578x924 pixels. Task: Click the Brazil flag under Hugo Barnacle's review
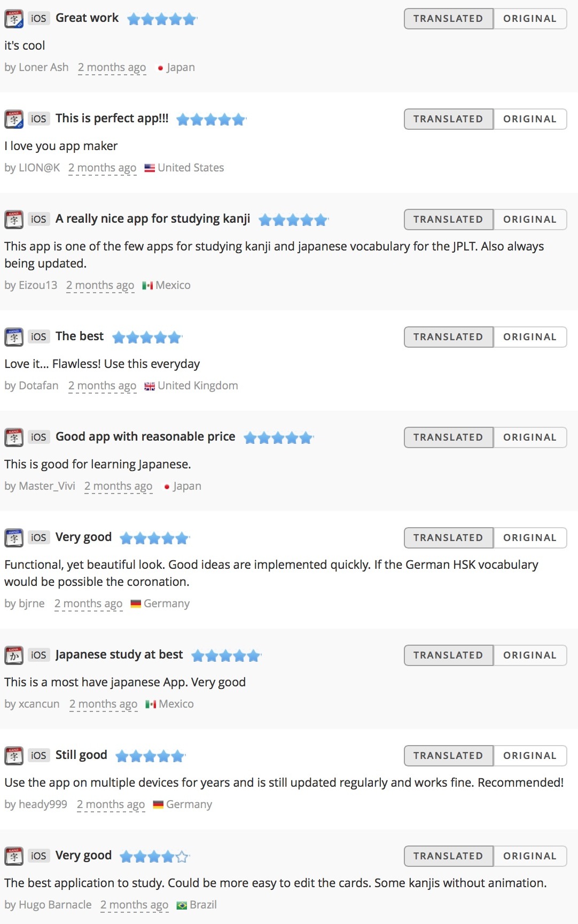182,905
